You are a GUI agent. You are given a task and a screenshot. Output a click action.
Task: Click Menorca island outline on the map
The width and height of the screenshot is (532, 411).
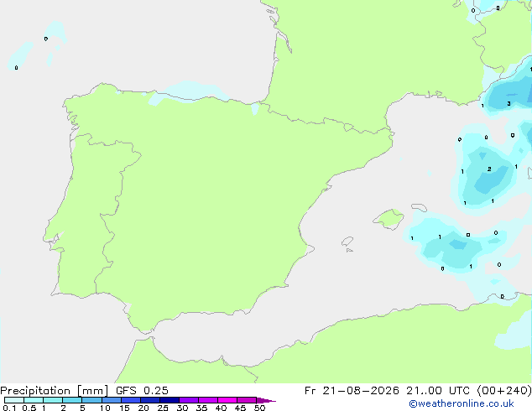[x=419, y=207]
